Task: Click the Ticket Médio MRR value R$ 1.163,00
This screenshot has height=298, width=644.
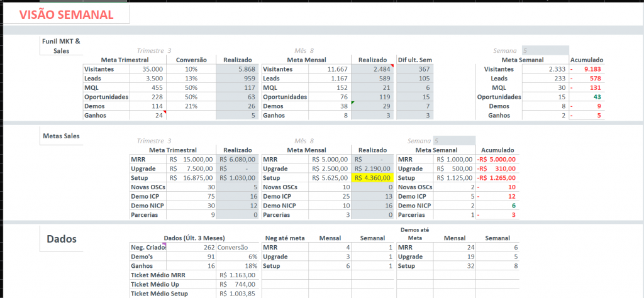Action: pyautogui.click(x=236, y=275)
